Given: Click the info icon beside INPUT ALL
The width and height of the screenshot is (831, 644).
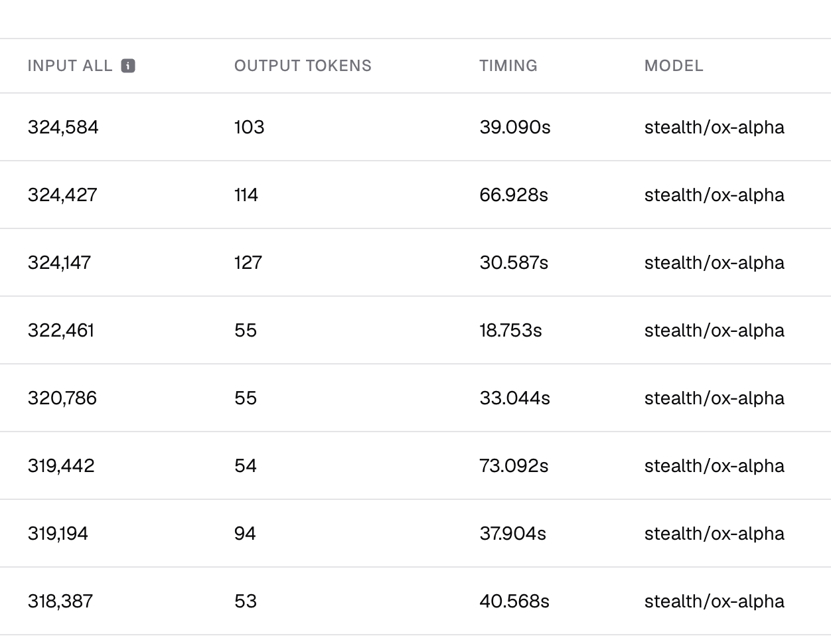Looking at the screenshot, I should 128,66.
